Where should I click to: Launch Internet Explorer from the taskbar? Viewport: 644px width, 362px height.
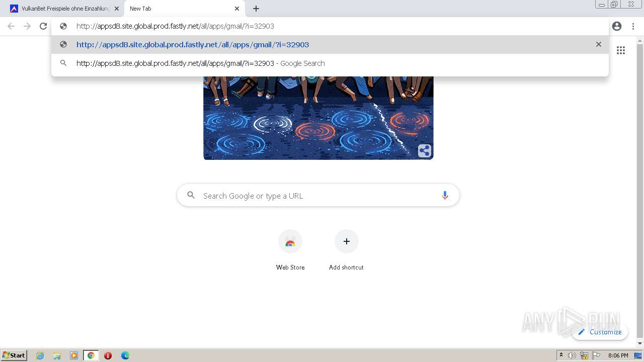40,355
